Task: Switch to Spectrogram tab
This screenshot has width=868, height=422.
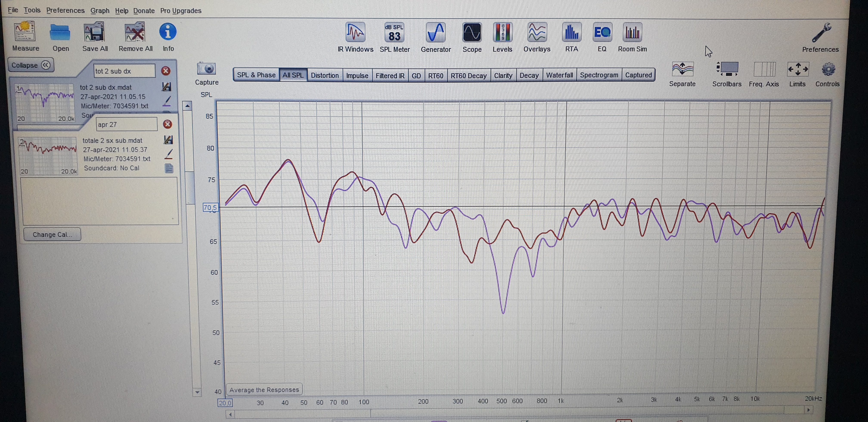Action: click(599, 75)
